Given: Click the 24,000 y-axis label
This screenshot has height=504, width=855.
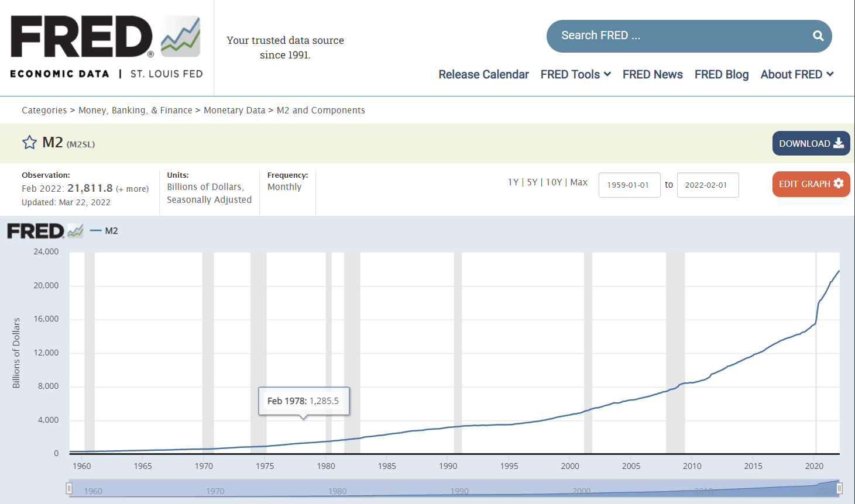Looking at the screenshot, I should click(46, 251).
